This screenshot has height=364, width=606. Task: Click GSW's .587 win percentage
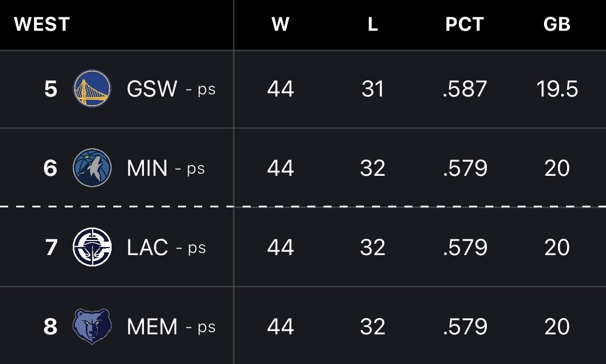point(465,89)
